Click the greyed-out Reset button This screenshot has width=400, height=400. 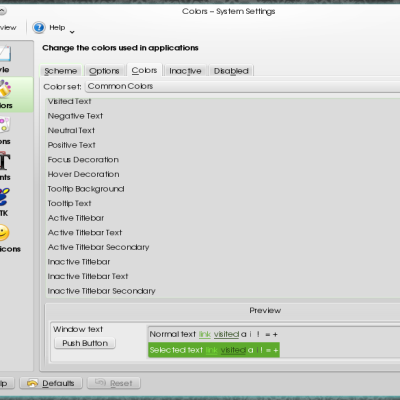114,383
